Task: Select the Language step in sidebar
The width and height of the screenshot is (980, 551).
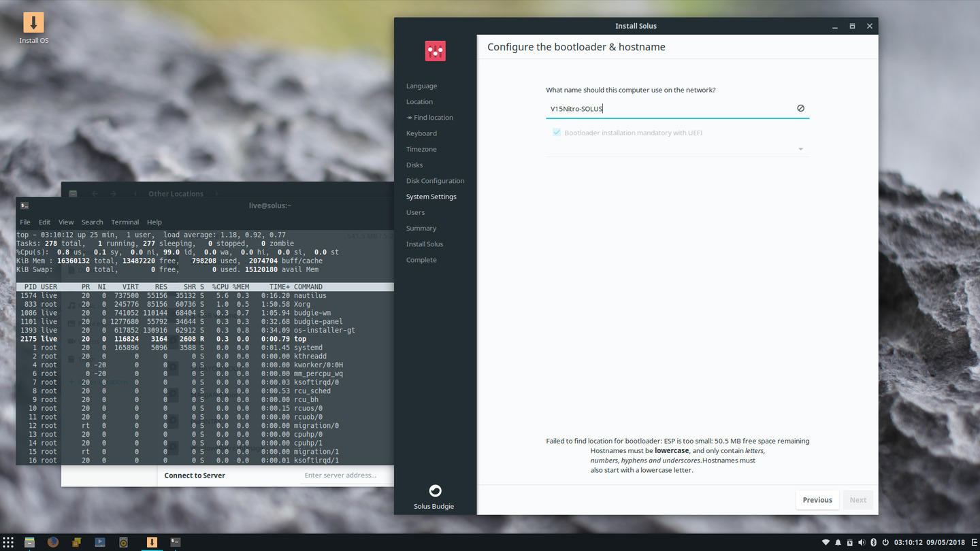Action: [421, 86]
